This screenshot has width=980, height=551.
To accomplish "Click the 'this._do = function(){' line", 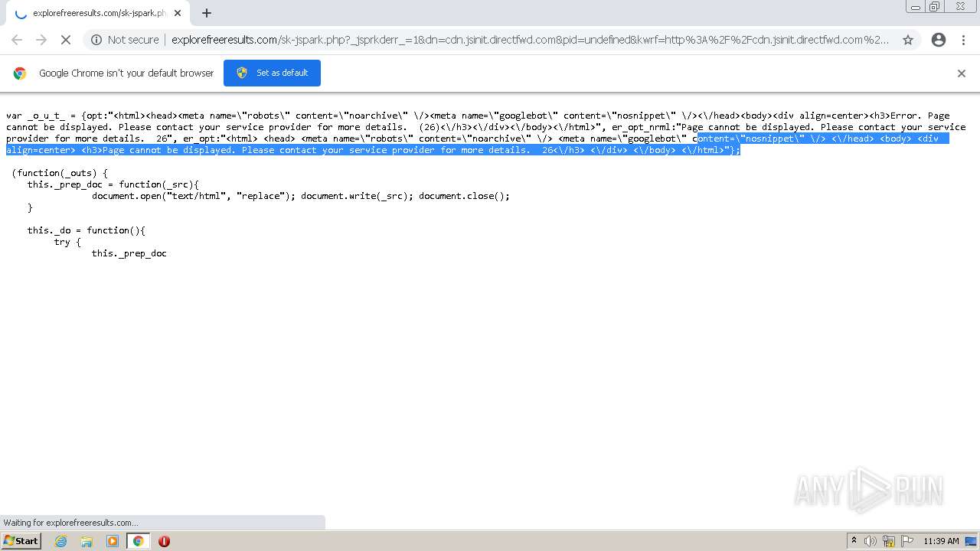I will [87, 230].
